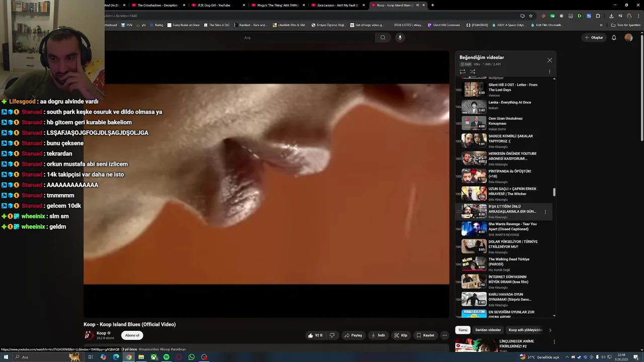Focus the YouTube Ara search field
Screen dimensions: 644x362
coord(308,37)
